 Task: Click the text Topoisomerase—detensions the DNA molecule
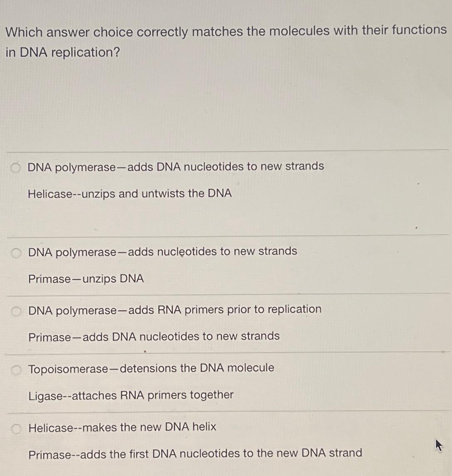(x=150, y=368)
